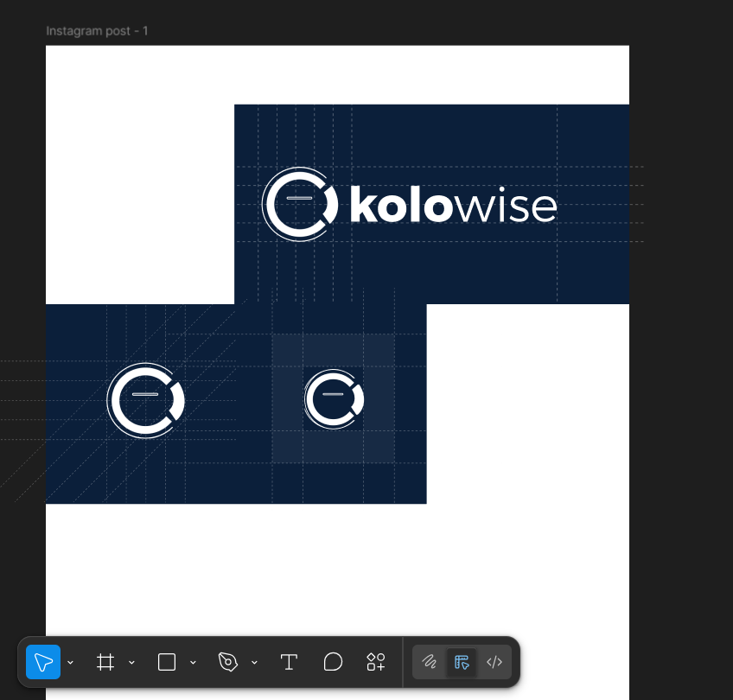The image size is (733, 700).
Task: Expand the Pen tool options chevron
Action: click(x=254, y=662)
